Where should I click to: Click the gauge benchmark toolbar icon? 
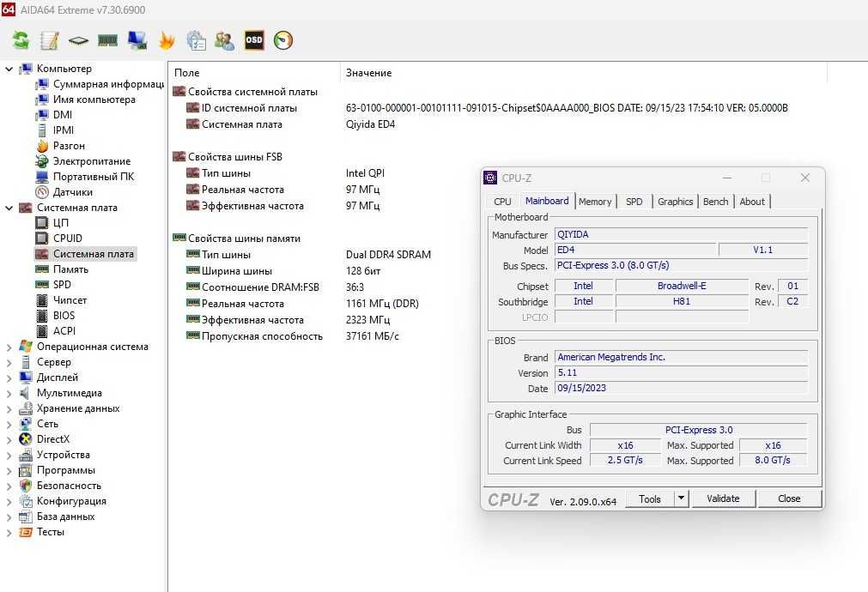pyautogui.click(x=282, y=39)
